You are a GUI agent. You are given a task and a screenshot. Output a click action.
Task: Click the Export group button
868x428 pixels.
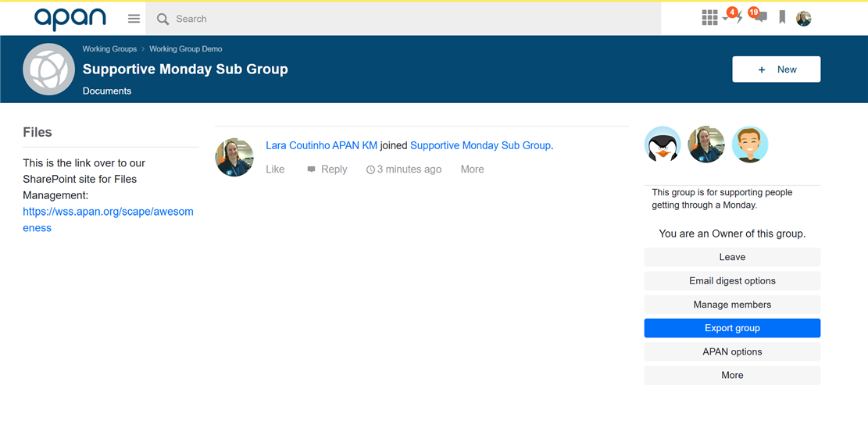[732, 328]
